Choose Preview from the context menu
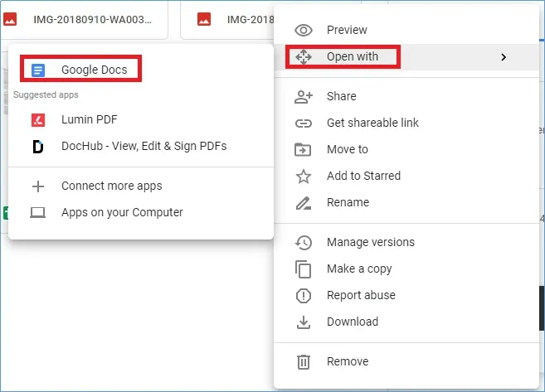 click(x=406, y=30)
